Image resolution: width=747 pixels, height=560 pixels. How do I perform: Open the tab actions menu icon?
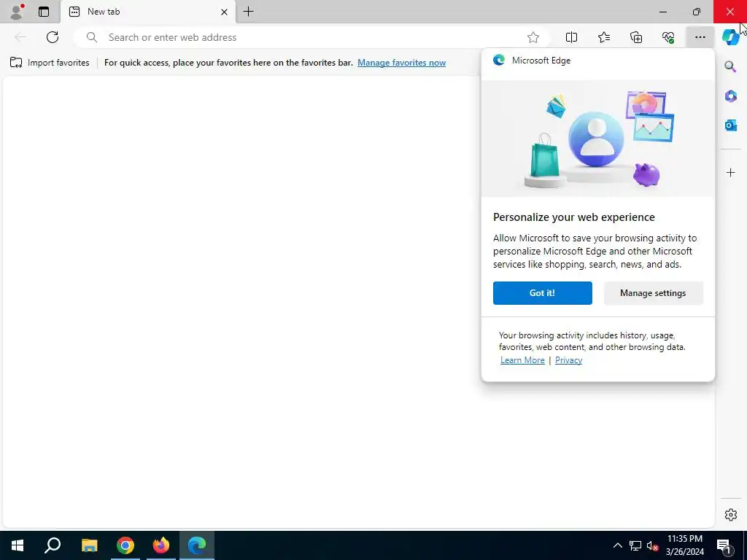(x=44, y=12)
